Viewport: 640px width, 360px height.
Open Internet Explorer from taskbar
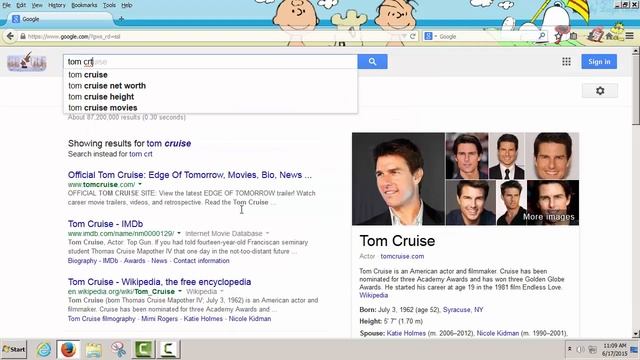pyautogui.click(x=44, y=349)
